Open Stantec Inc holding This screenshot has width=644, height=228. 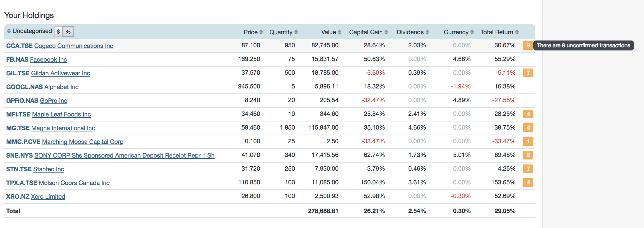click(49, 169)
